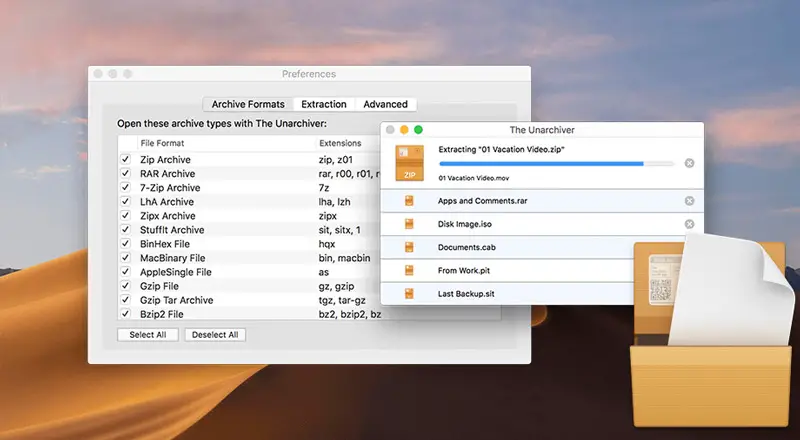The width and height of the screenshot is (800, 440).
Task: Click the Deselect All button
Action: [215, 335]
